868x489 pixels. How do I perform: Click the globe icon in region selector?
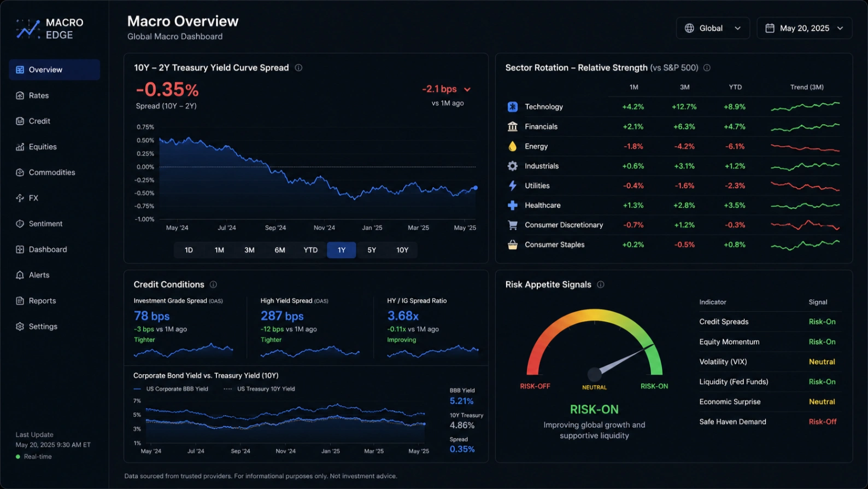click(x=689, y=28)
